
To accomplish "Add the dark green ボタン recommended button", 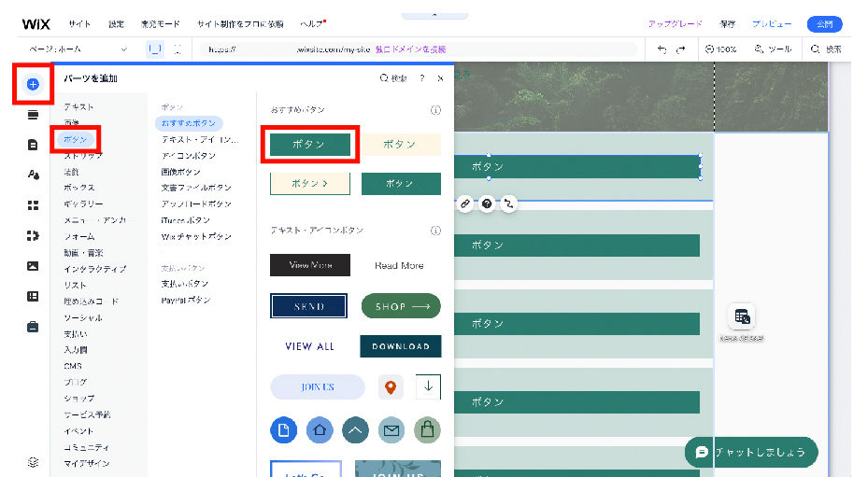I will pos(310,145).
